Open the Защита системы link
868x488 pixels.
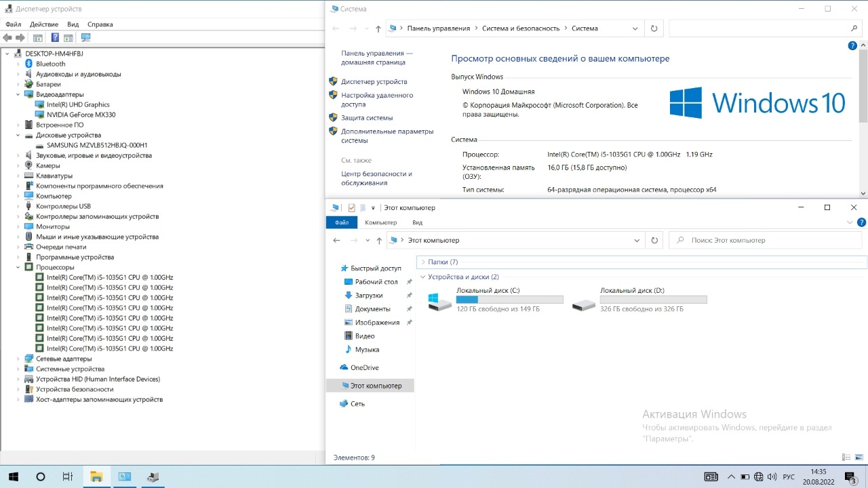[x=367, y=117]
